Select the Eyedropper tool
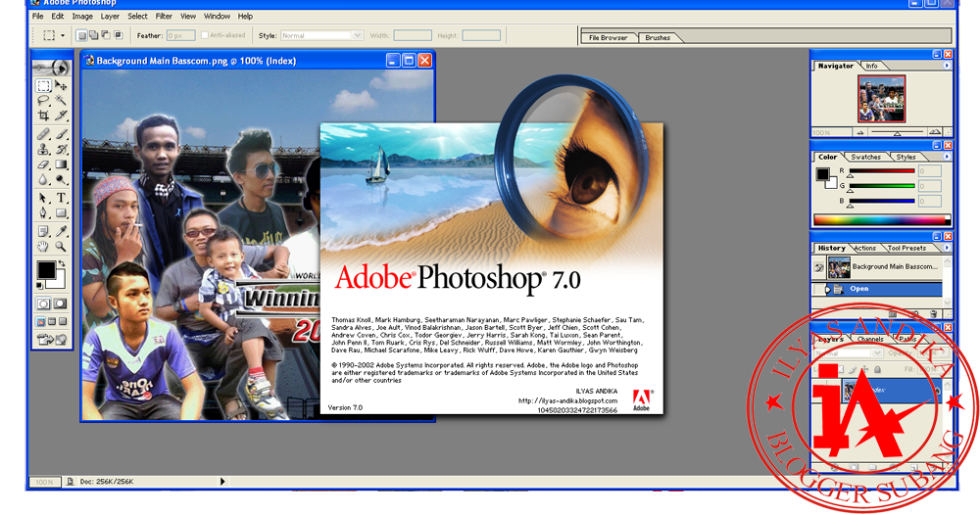Image resolution: width=980 pixels, height=514 pixels. click(61, 232)
